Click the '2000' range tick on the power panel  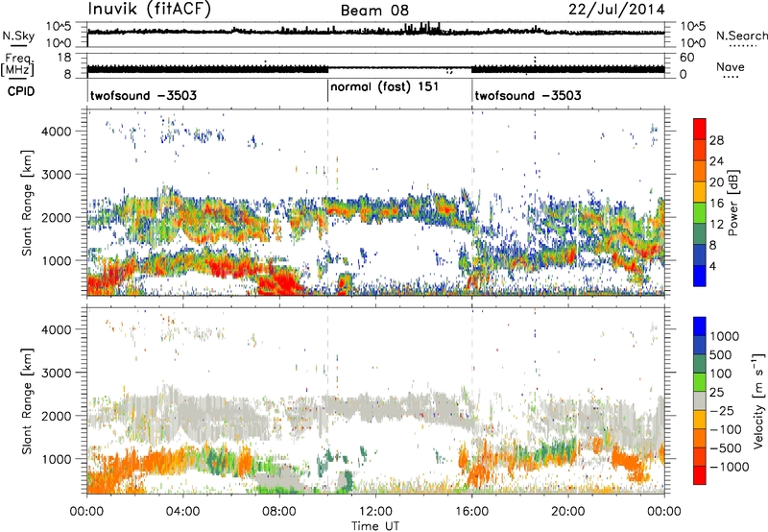56,217
